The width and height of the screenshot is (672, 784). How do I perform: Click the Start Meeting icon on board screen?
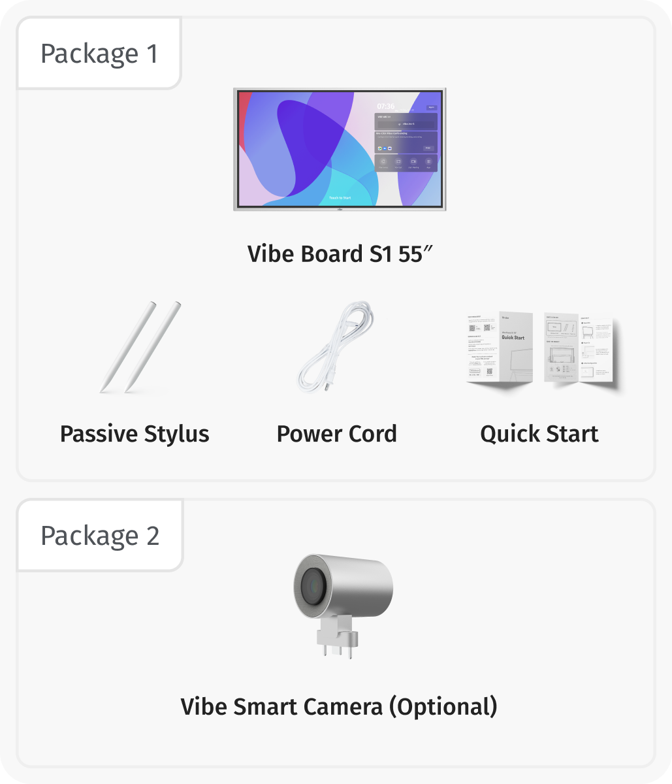pos(413,162)
